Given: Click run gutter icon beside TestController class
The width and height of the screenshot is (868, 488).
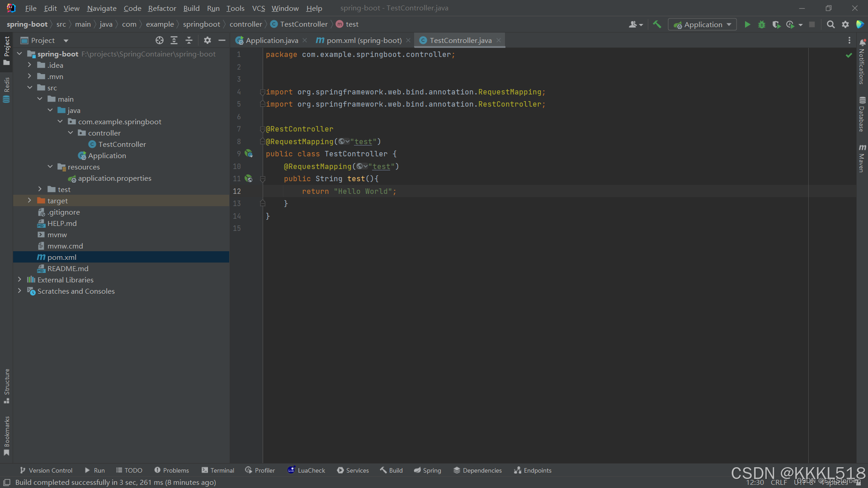Looking at the screenshot, I should click(x=249, y=154).
